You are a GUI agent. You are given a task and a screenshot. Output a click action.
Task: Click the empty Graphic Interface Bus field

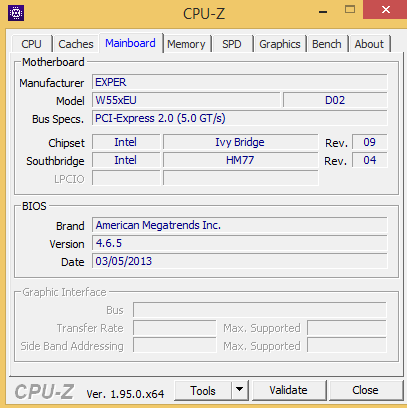tap(260, 310)
